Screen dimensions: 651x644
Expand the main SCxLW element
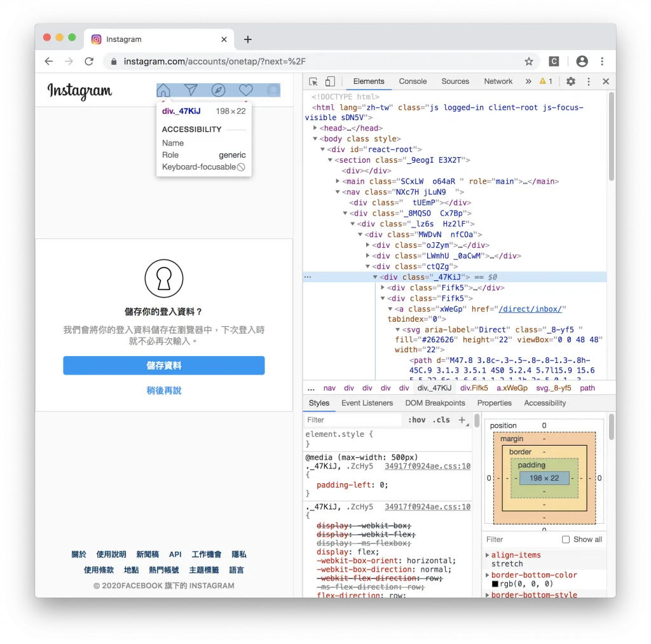tap(338, 181)
